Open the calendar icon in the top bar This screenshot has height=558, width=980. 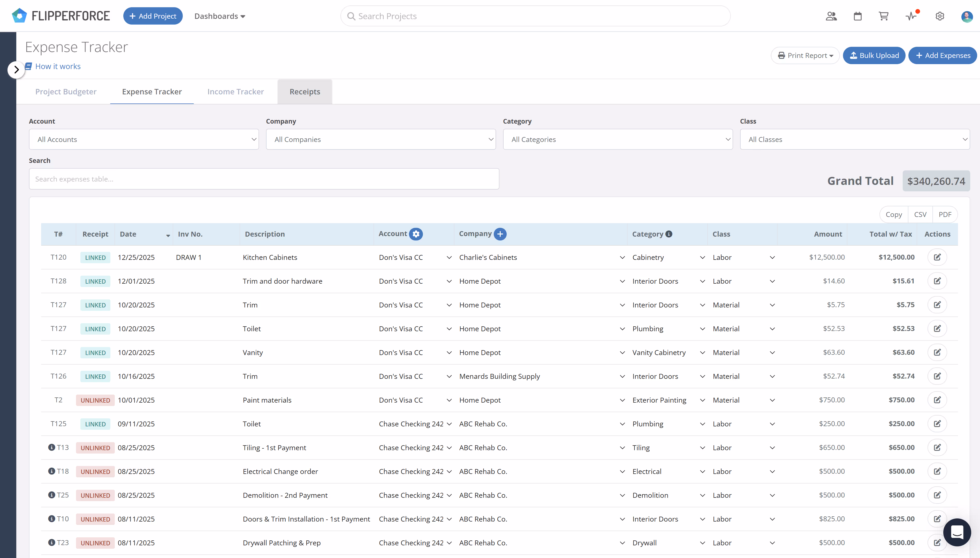(857, 16)
